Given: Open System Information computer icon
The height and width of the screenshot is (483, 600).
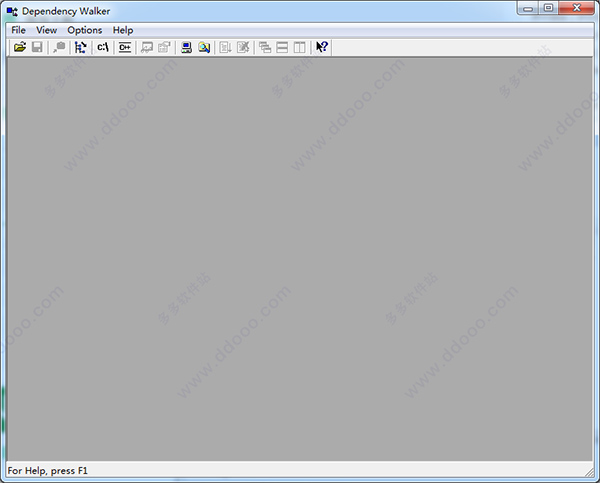Looking at the screenshot, I should [186, 47].
